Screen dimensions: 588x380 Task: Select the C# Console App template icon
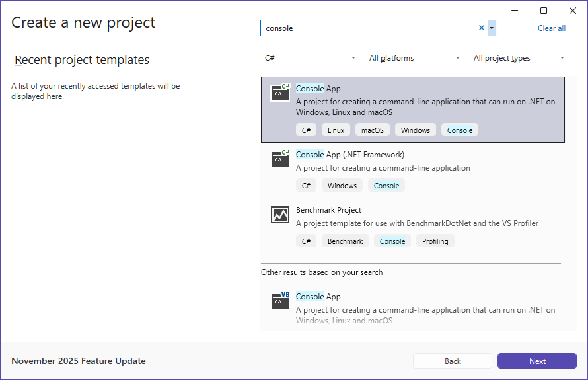[280, 93]
